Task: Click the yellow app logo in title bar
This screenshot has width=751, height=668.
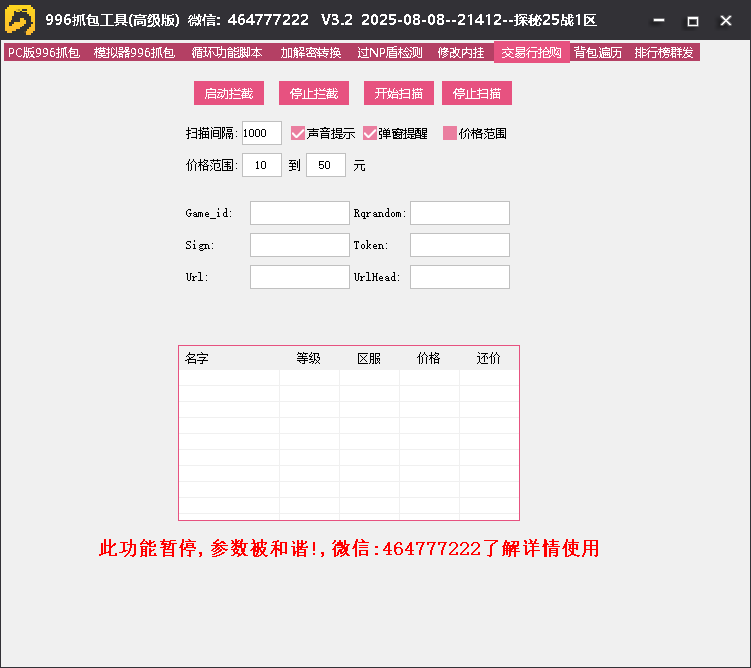Action: [x=20, y=20]
